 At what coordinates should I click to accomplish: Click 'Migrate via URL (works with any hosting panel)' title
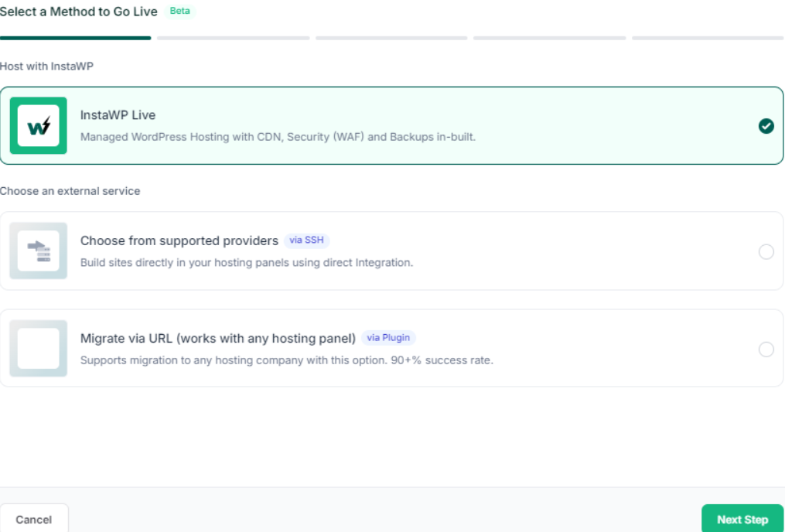218,339
